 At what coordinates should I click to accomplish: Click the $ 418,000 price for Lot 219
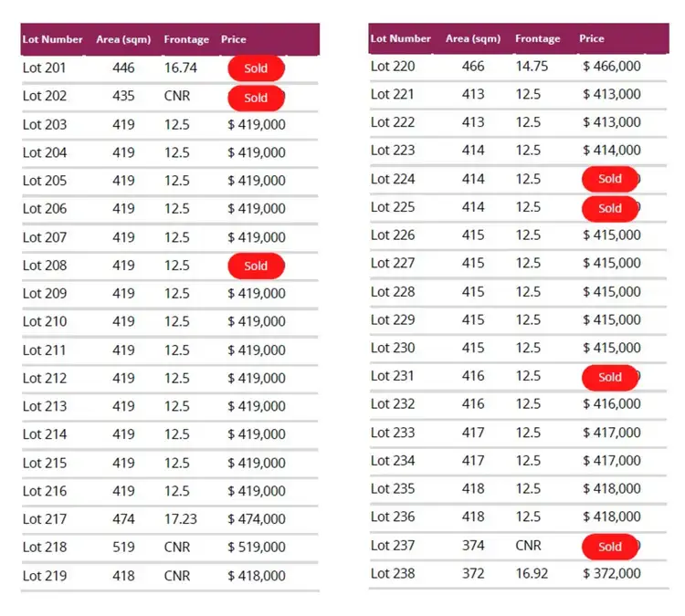[257, 576]
